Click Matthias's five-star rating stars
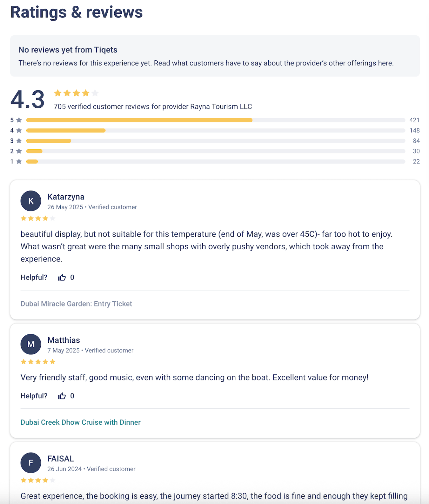The width and height of the screenshot is (429, 504). tap(38, 362)
